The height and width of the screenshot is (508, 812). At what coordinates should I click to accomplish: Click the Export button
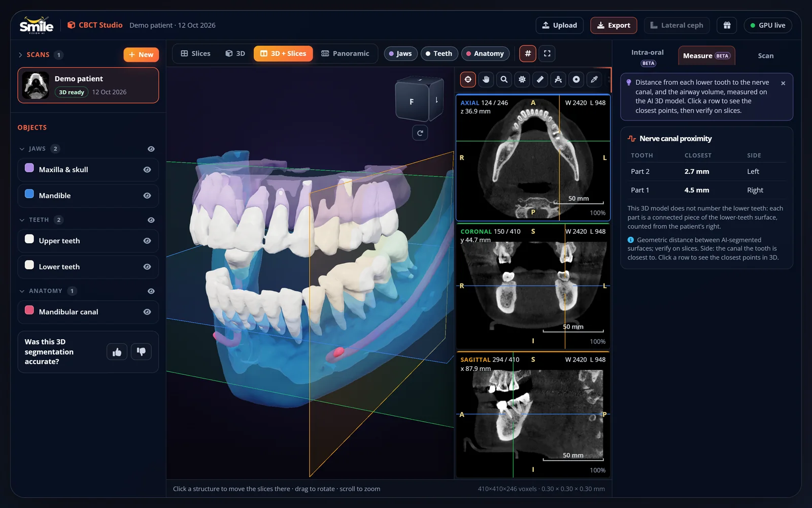pyautogui.click(x=614, y=25)
